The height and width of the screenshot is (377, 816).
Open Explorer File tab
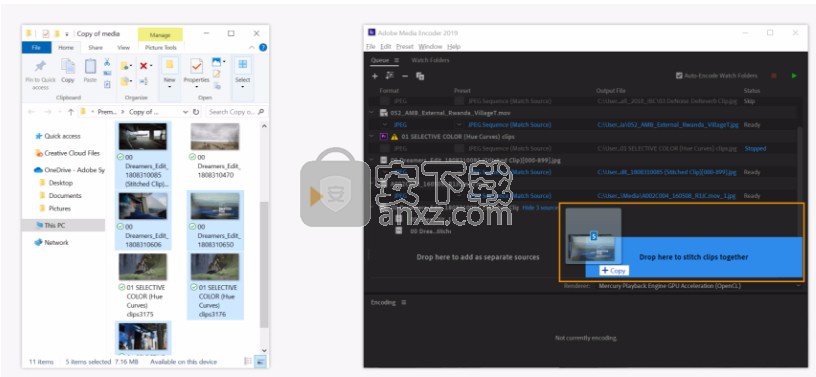tap(36, 47)
